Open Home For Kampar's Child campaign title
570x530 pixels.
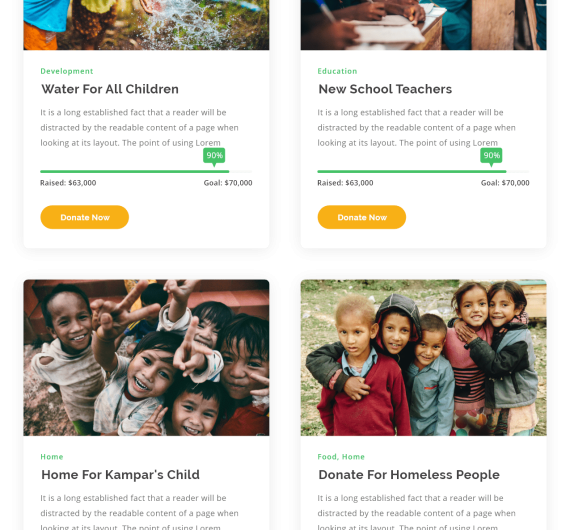(120, 475)
